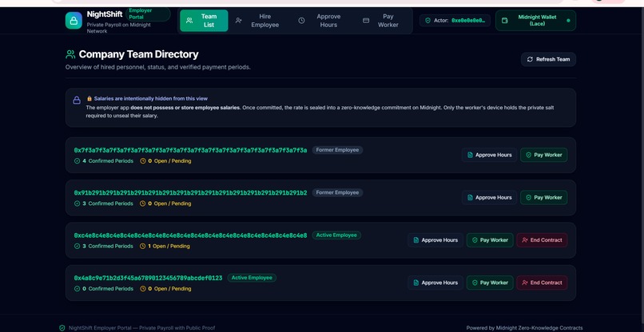This screenshot has height=332, width=644.
Task: Click the shield icon next to Actor
Action: click(x=427, y=20)
